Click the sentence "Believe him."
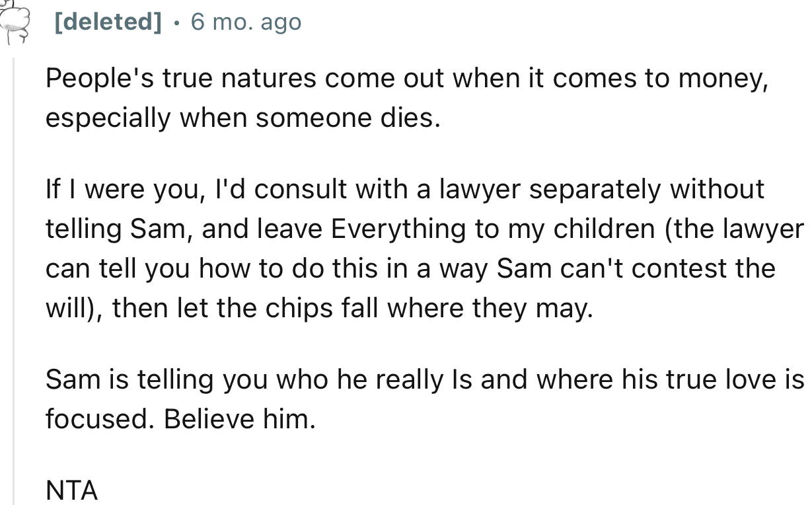The width and height of the screenshot is (812, 505). 240,419
